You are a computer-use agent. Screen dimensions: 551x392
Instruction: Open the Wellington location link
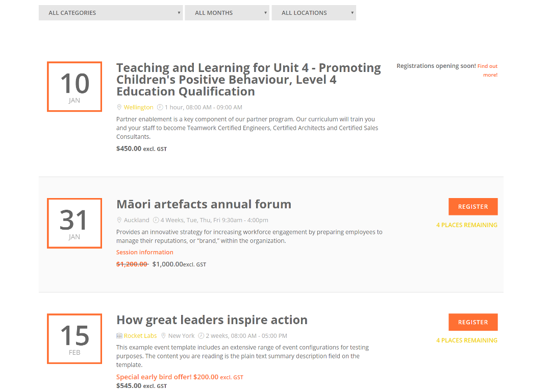click(138, 107)
